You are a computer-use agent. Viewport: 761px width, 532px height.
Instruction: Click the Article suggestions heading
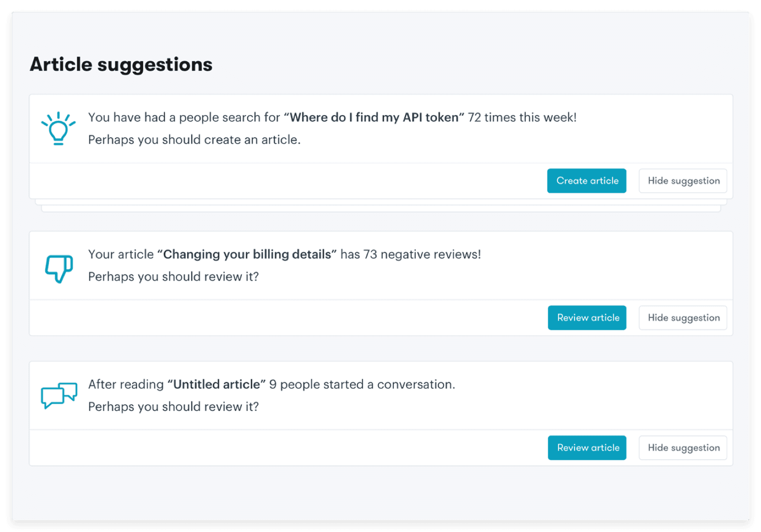121,64
